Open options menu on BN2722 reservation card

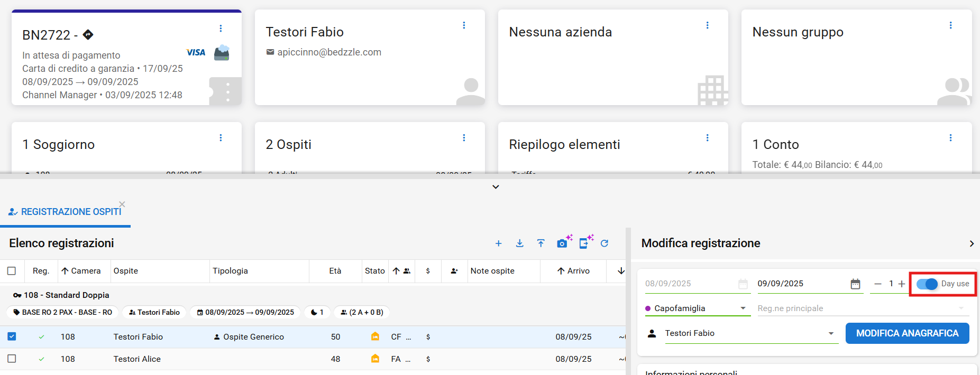point(221,29)
